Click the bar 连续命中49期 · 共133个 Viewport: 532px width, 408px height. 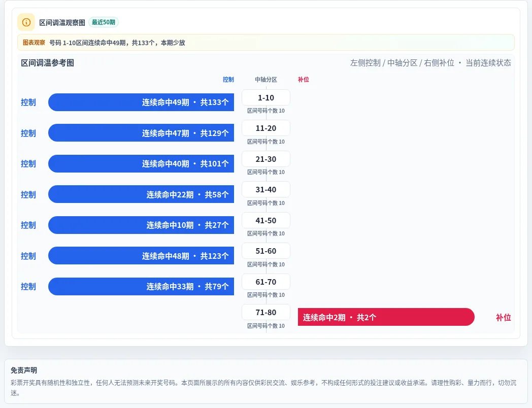click(x=141, y=102)
